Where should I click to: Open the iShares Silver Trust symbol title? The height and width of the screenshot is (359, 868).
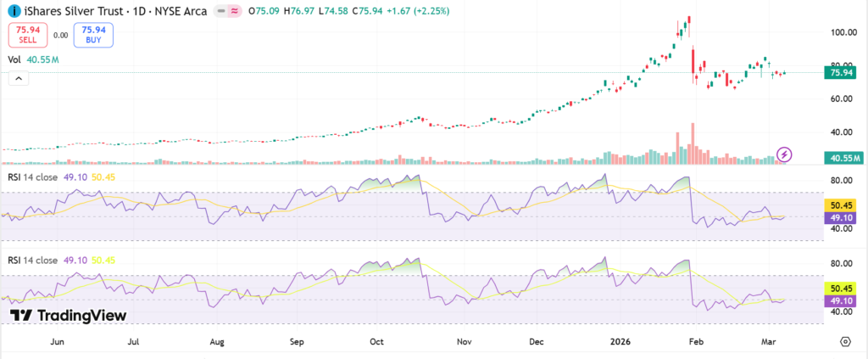point(75,12)
